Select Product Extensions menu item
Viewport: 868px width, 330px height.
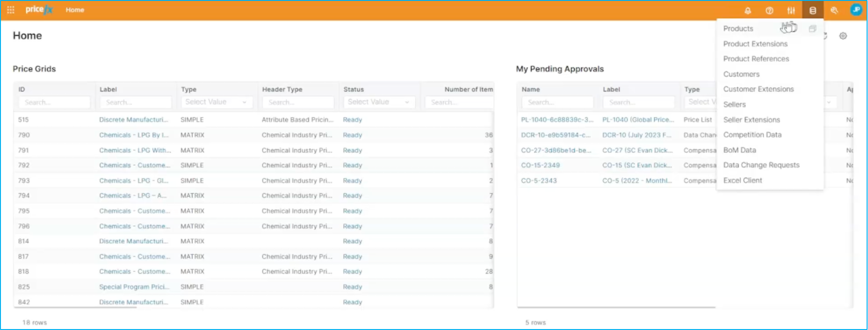pyautogui.click(x=755, y=44)
